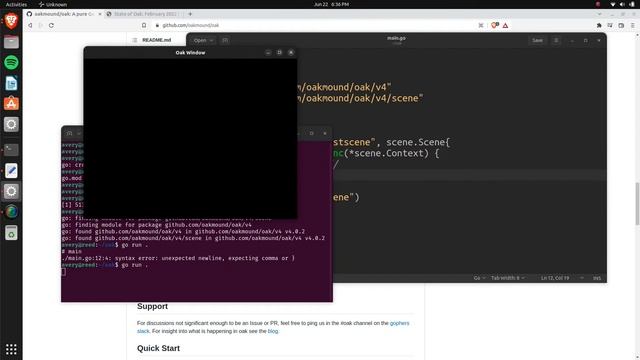
Task: Open the Open dropdown in text editor
Action: (203, 40)
